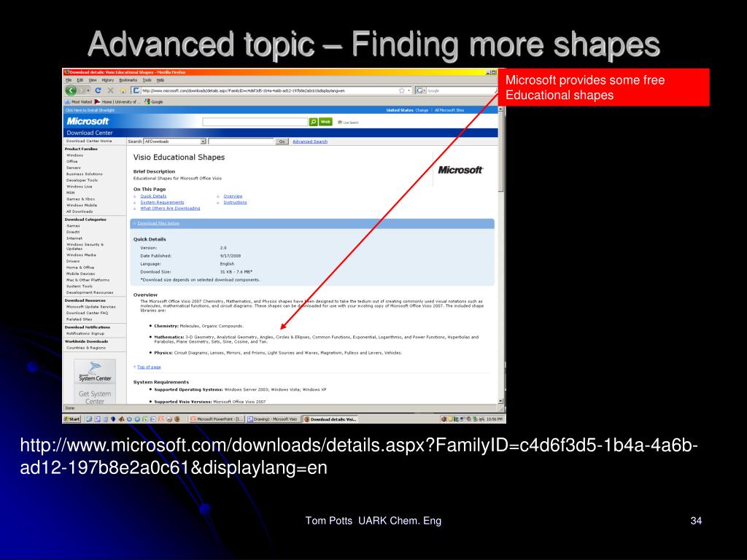Viewport: 747px width, 560px height.
Task: Click the page vertical scrollbar down arrow
Action: tap(500, 401)
